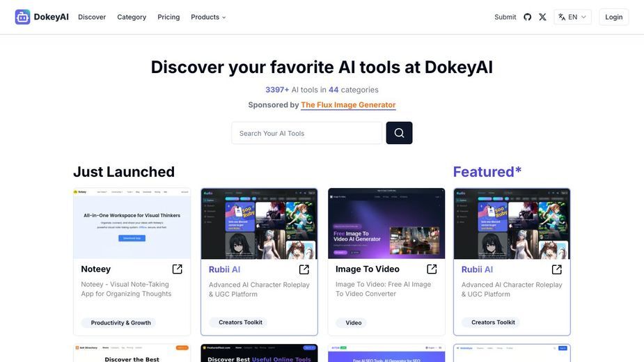The width and height of the screenshot is (644, 362).
Task: Open Image To Video external link icon
Action: click(432, 269)
